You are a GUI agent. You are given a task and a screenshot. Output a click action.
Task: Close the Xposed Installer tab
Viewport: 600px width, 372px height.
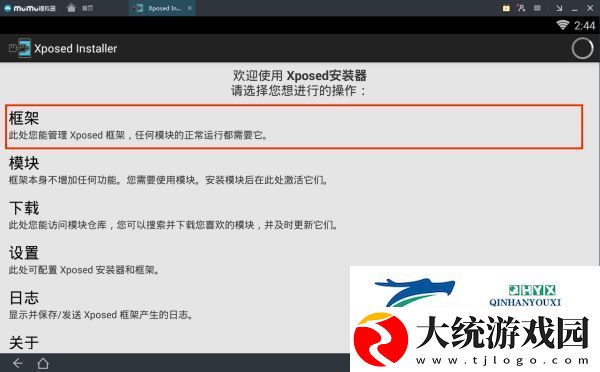pos(189,8)
